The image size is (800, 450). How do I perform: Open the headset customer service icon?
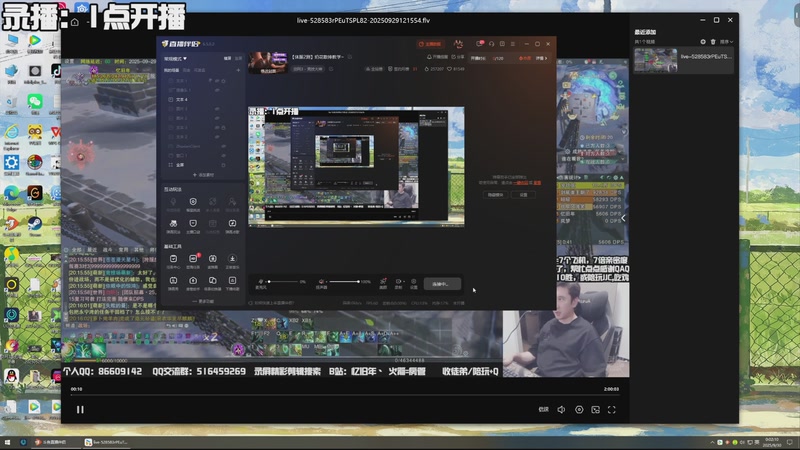click(491, 44)
